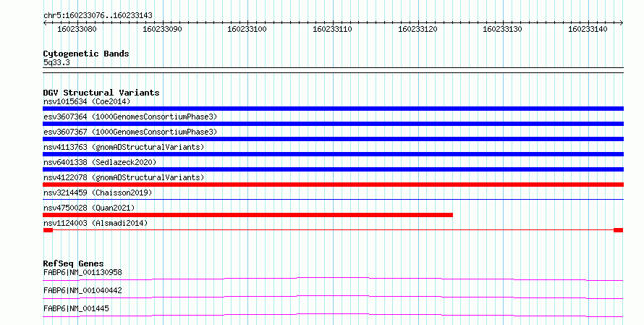Click the blue bar under nsv1015634

[x=333, y=109]
